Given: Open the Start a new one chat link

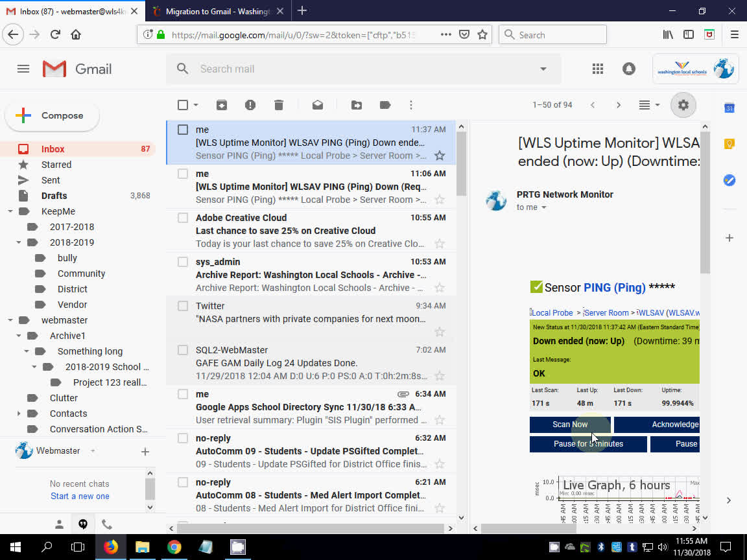Looking at the screenshot, I should point(79,496).
